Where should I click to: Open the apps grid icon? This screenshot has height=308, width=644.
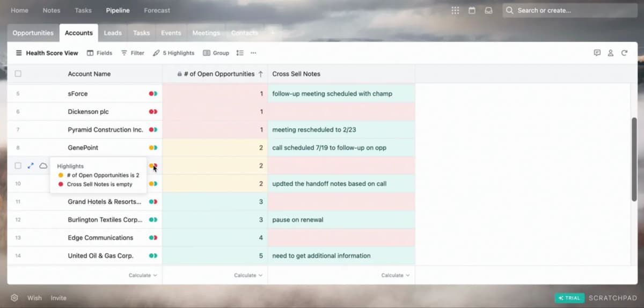point(455,10)
